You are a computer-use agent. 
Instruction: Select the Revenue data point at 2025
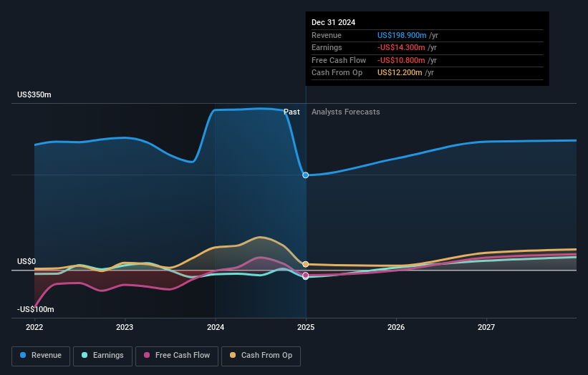(306, 175)
